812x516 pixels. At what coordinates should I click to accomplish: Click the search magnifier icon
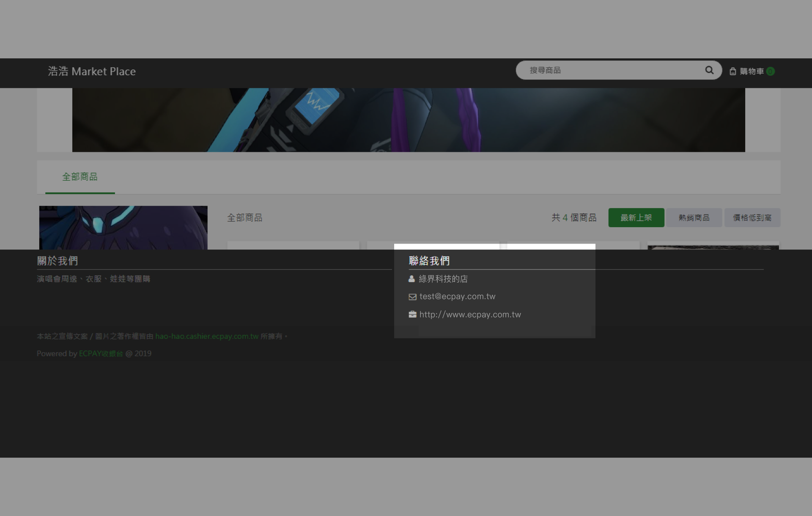709,70
